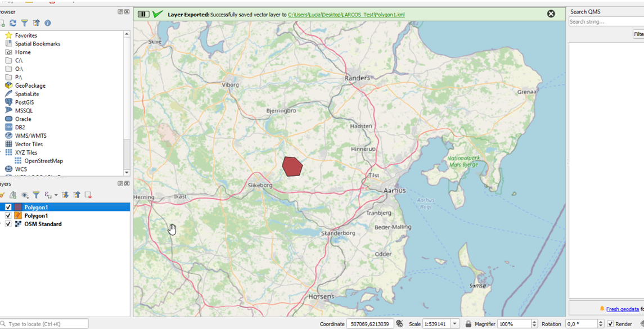Screen dimensions: 644x329
Task: Select OpenStreetMap under XYZ Tiles
Action: pyautogui.click(x=43, y=161)
